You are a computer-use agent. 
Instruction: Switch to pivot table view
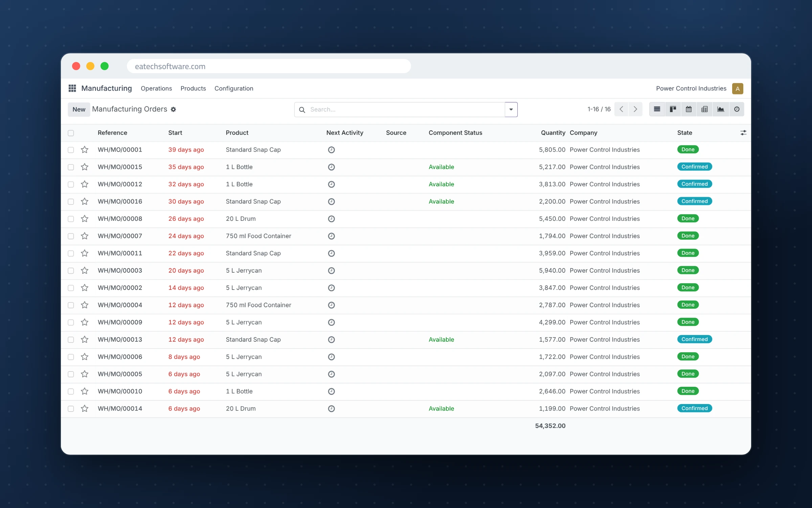click(x=705, y=109)
